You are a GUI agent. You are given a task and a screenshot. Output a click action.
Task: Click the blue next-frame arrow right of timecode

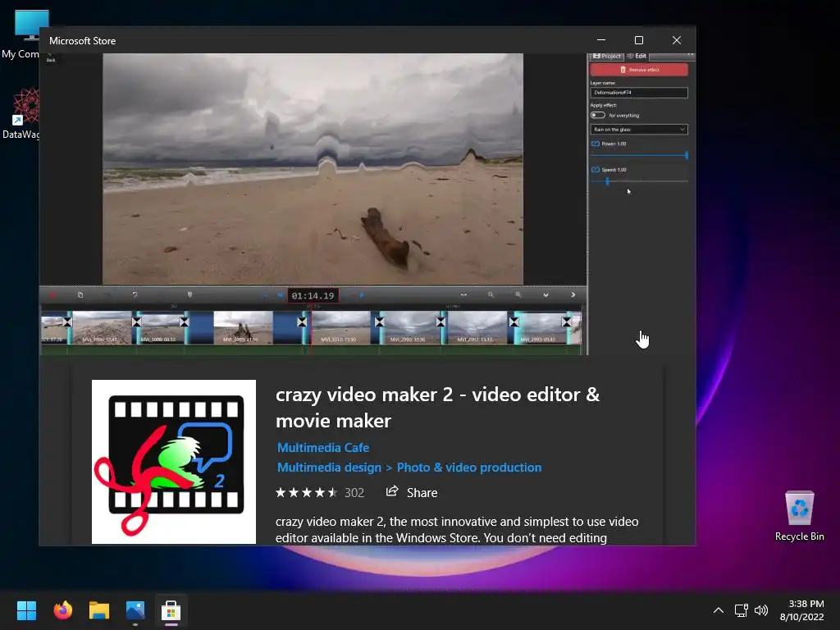point(362,295)
